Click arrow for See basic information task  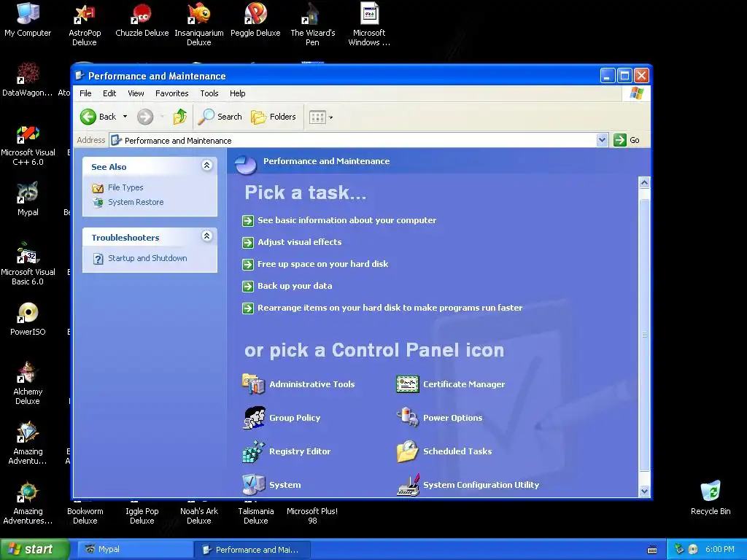click(248, 220)
